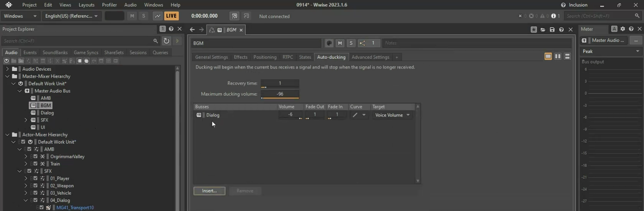The image size is (644, 211).
Task: Click the references share icon showing 1
Action: pyautogui.click(x=369, y=43)
